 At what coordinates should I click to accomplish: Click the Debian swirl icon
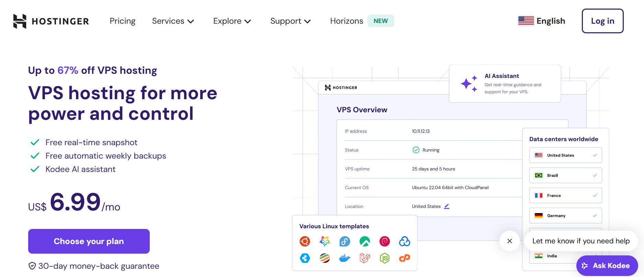click(385, 241)
